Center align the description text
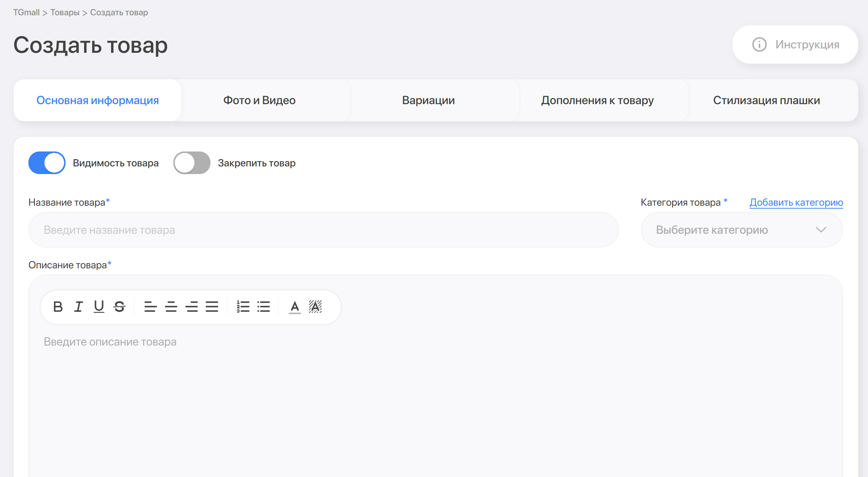The image size is (868, 477). [171, 307]
